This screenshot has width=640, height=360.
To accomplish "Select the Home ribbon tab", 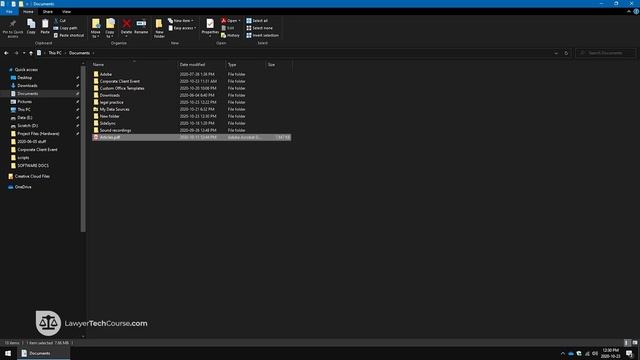I will coord(28,12).
